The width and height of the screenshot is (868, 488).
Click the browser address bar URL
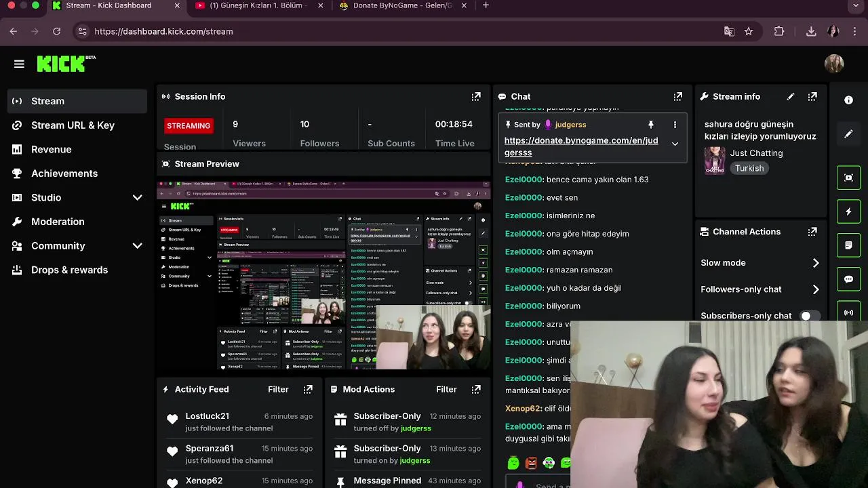click(x=163, y=31)
